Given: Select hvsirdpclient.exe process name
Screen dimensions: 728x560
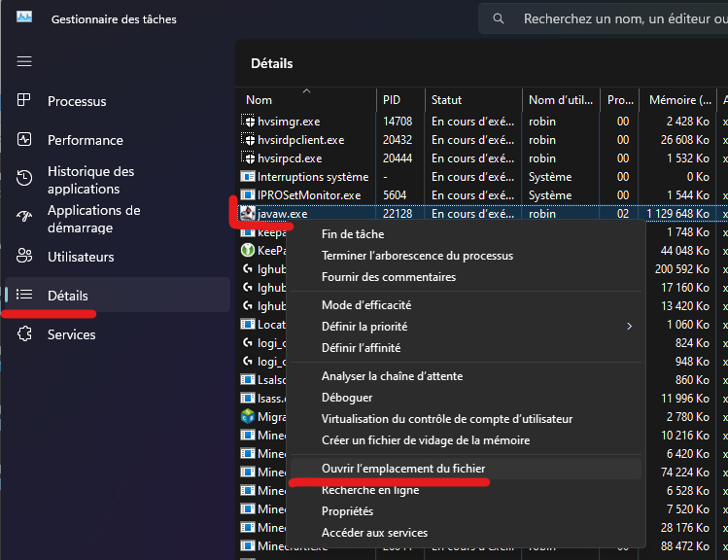Looking at the screenshot, I should point(301,140).
